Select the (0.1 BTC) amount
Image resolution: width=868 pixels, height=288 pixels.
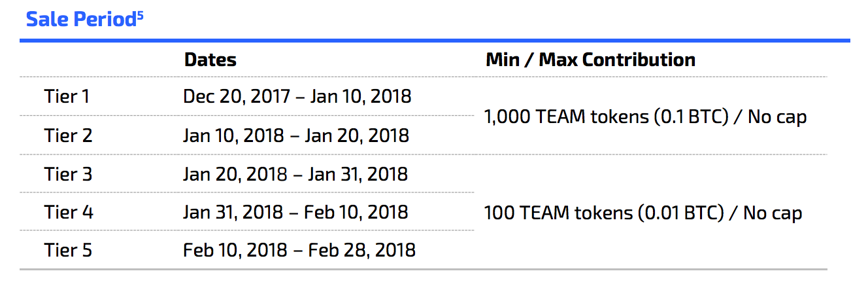688,117
